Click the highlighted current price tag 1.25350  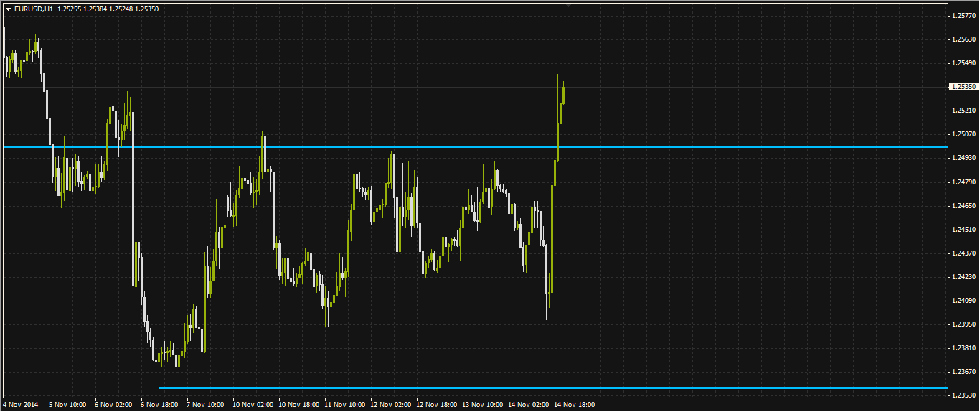[963, 87]
